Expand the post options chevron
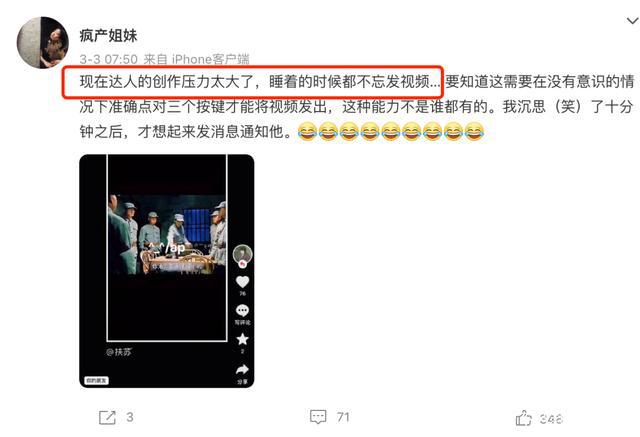Viewport: 640px width, 437px height. 632,20
